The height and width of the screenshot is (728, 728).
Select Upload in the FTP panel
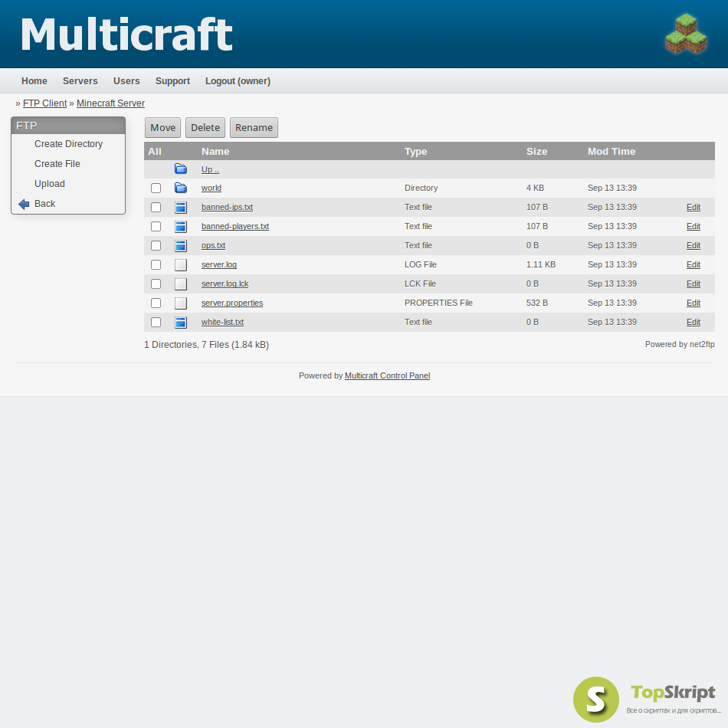tap(50, 184)
